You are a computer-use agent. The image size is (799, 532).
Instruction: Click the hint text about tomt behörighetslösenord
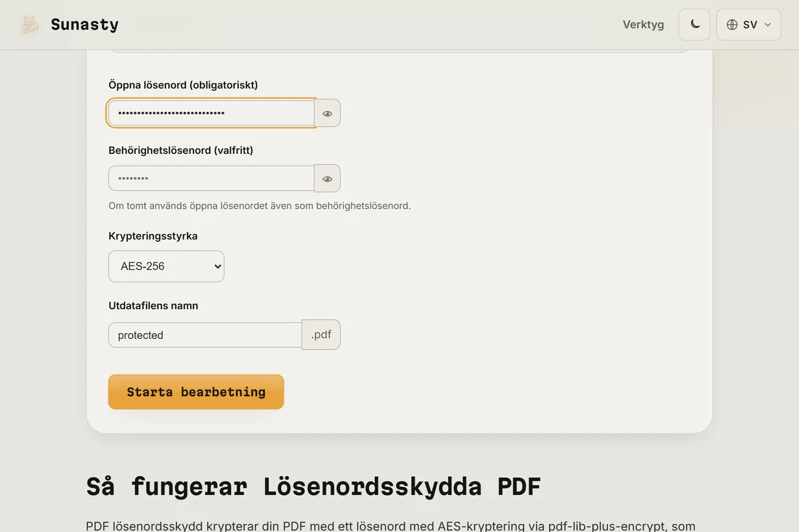coord(259,205)
